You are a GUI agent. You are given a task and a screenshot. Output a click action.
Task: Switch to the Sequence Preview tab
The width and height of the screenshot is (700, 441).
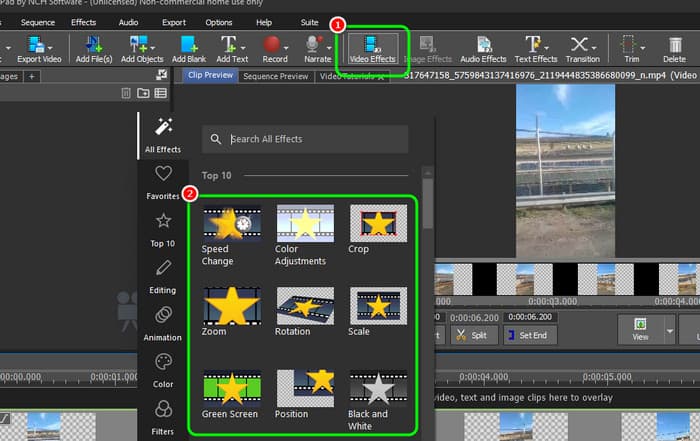click(x=275, y=76)
